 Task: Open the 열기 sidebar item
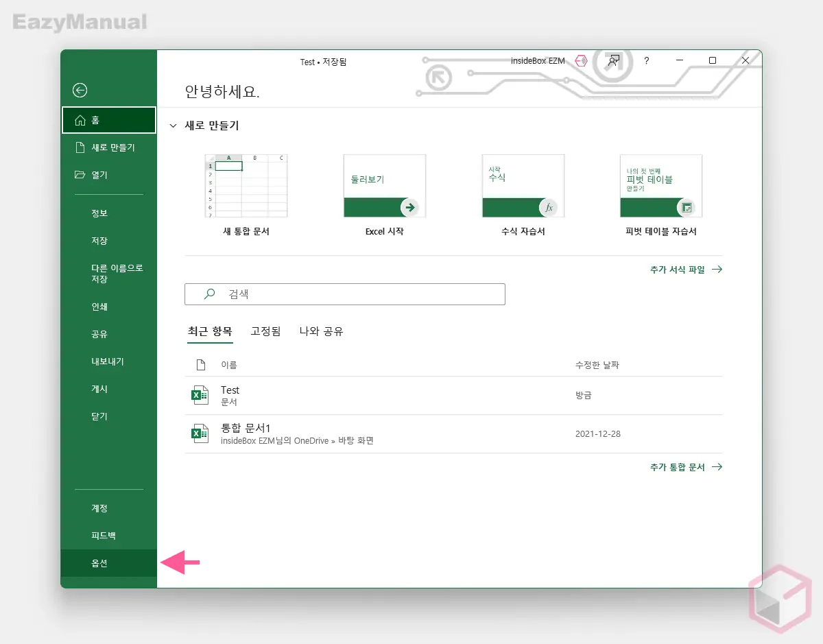coord(109,175)
